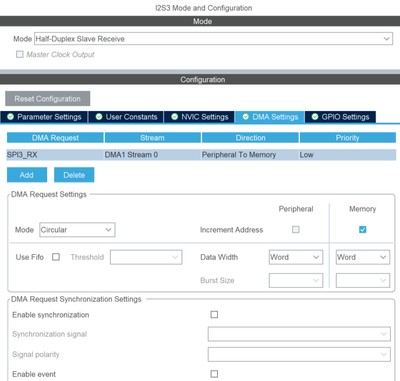
Task: Open the Memory Data Width dropdown
Action: coord(363,257)
